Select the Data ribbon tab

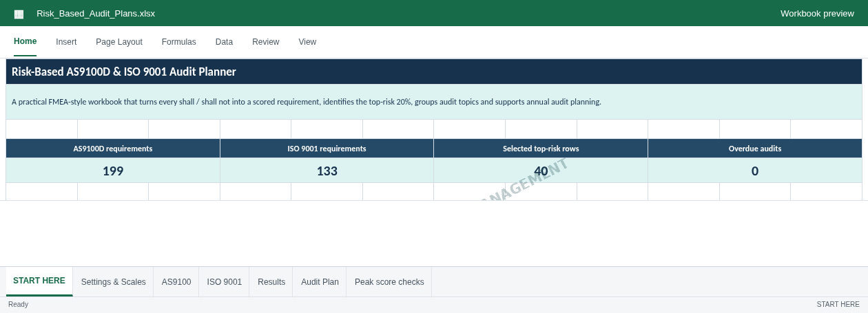click(x=224, y=42)
